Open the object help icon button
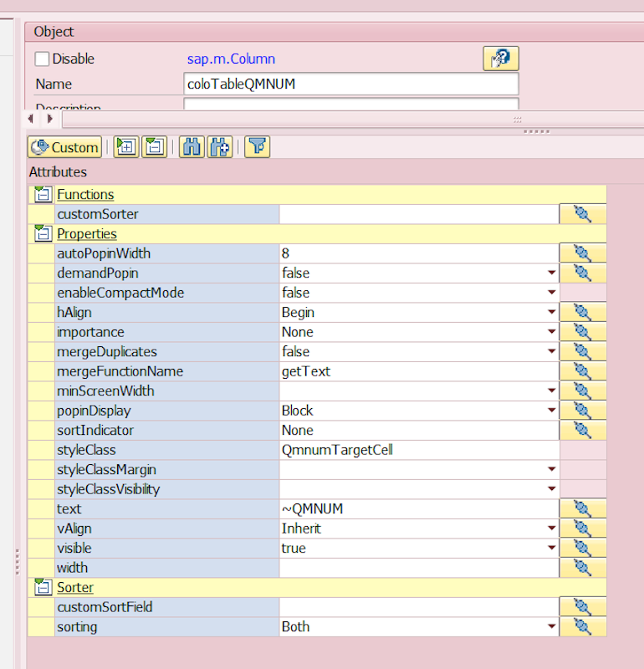 pyautogui.click(x=501, y=59)
